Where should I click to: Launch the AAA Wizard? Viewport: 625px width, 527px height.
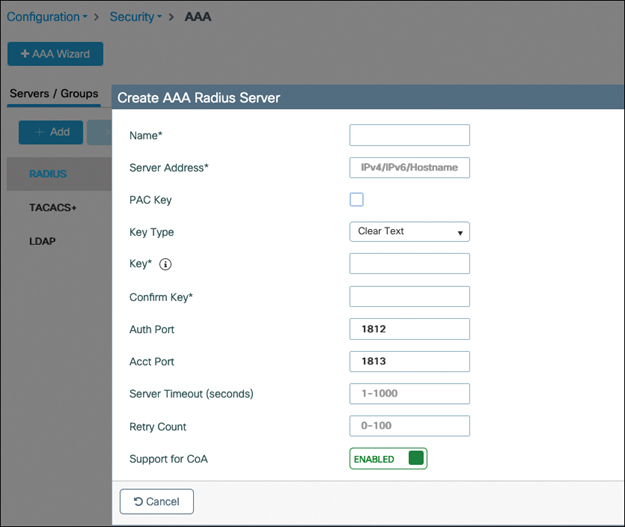[55, 53]
